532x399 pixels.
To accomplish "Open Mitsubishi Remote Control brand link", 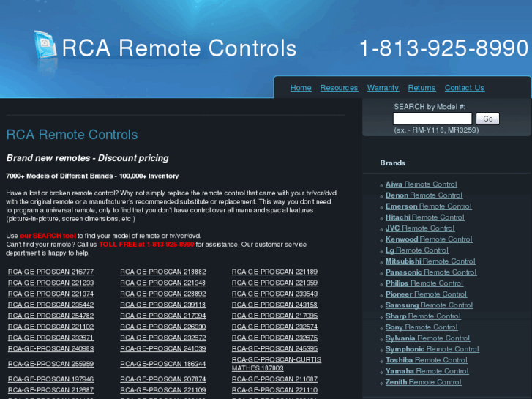I will pos(430,261).
